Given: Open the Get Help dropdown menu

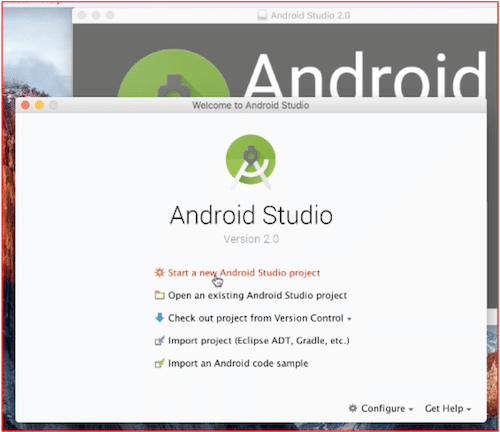Looking at the screenshot, I should point(448,408).
